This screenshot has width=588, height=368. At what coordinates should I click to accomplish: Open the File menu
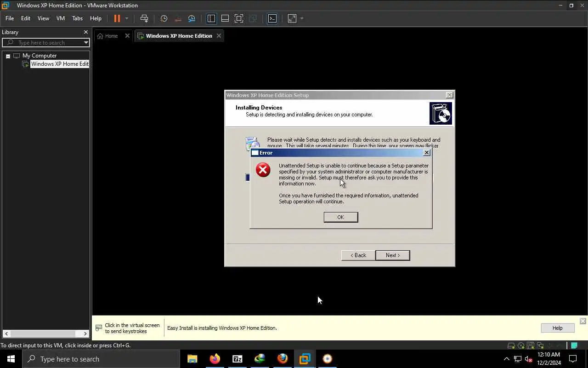tap(10, 18)
